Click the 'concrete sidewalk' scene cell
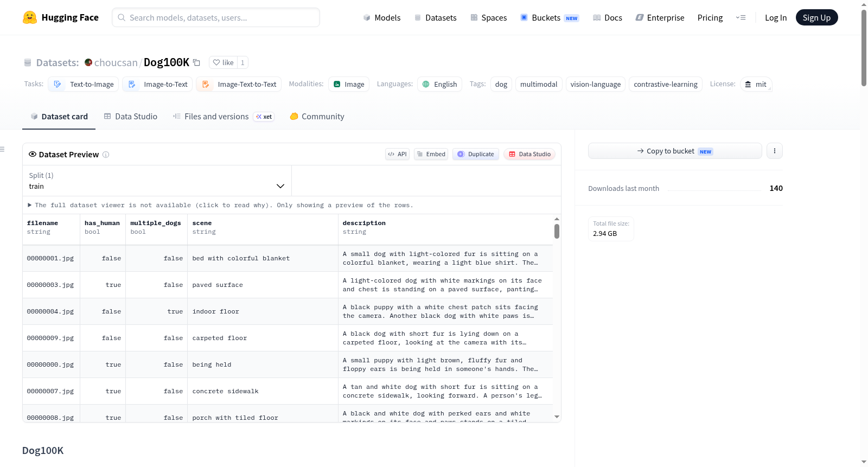Image resolution: width=868 pixels, height=467 pixels. click(263, 391)
